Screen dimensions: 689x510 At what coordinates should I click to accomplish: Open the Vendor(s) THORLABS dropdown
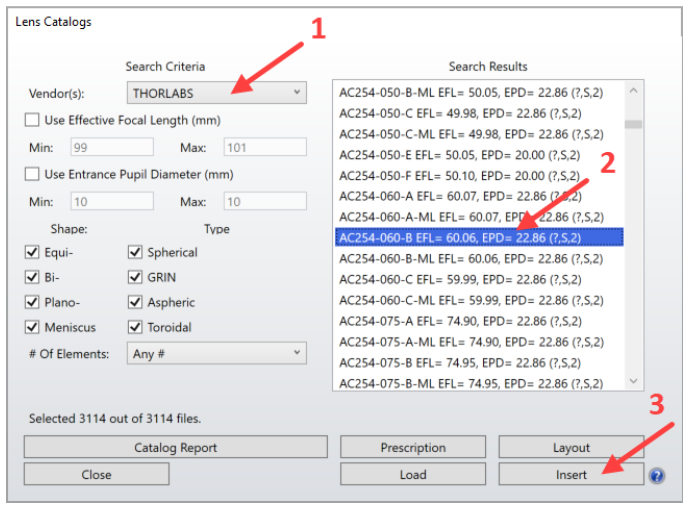217,93
